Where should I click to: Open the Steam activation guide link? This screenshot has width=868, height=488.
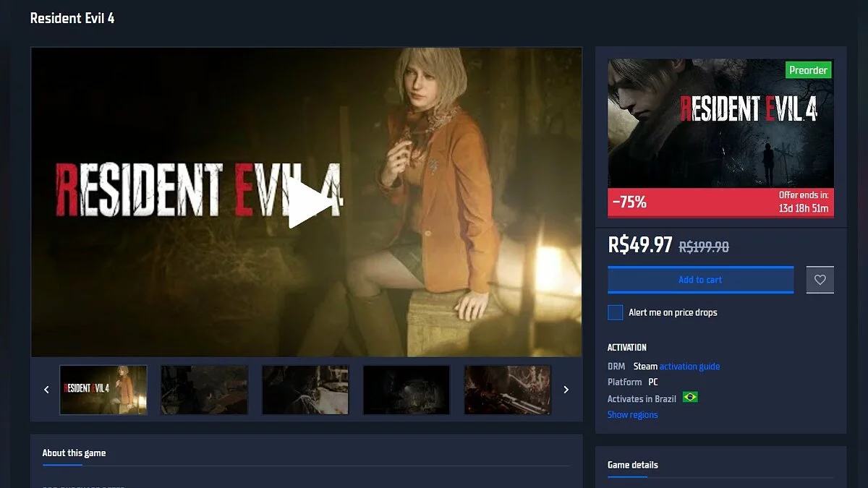point(689,367)
